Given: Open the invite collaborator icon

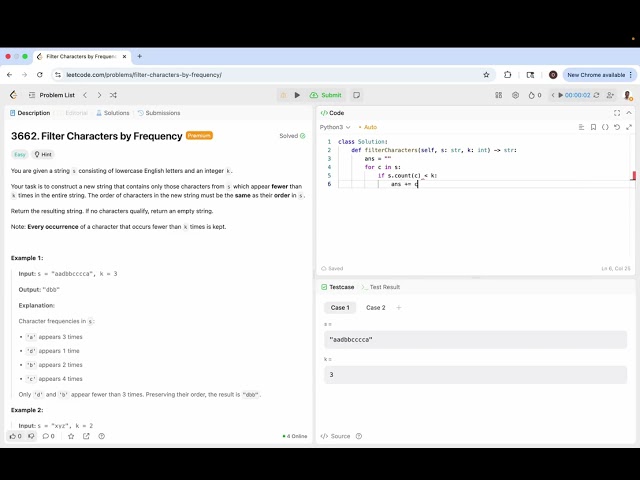Looking at the screenshot, I should tap(610, 95).
